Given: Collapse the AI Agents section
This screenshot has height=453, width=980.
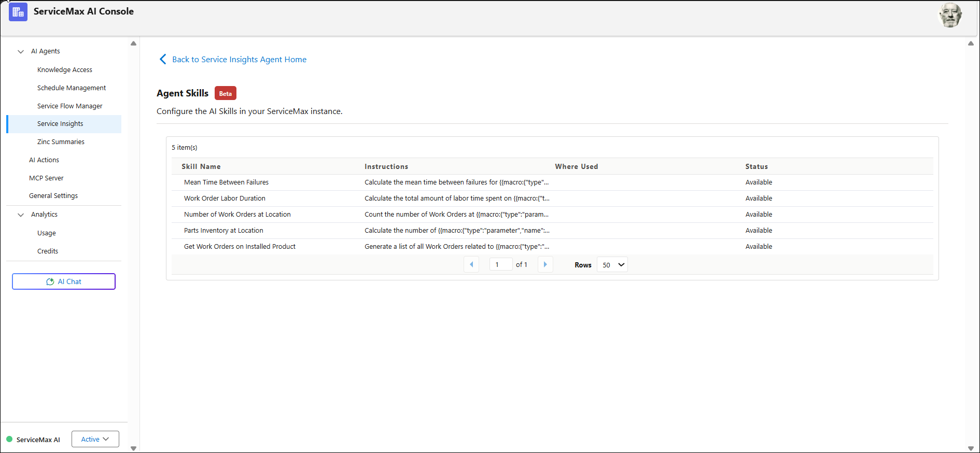Looking at the screenshot, I should coord(21,51).
